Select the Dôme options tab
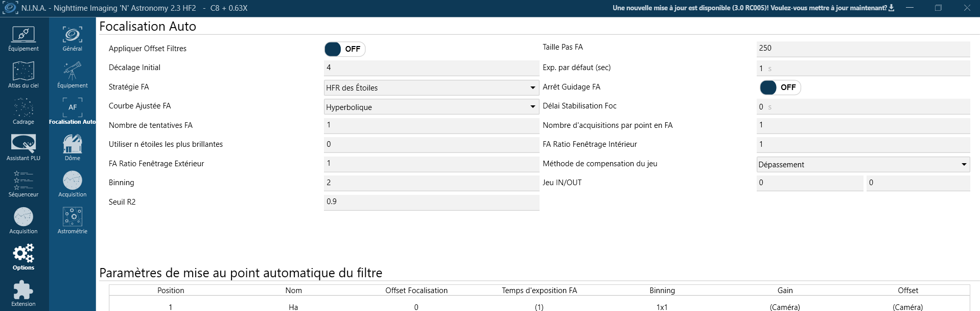Screen dimensions: 980x311 click(73, 147)
